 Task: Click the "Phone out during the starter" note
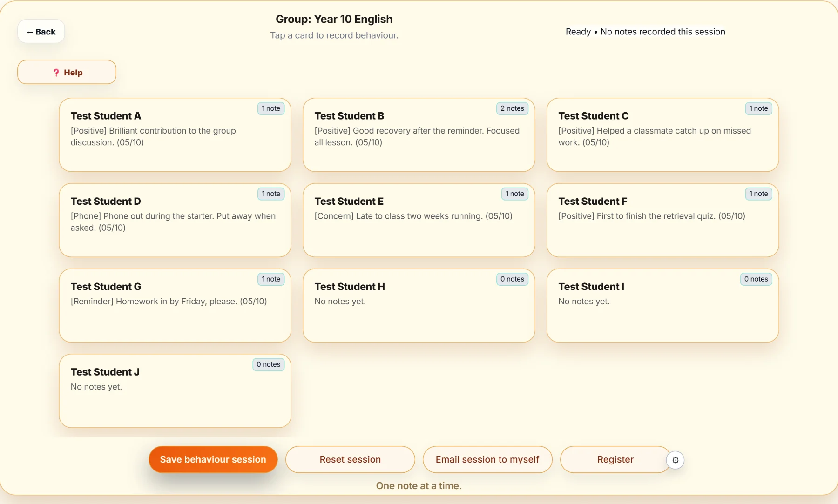point(173,222)
